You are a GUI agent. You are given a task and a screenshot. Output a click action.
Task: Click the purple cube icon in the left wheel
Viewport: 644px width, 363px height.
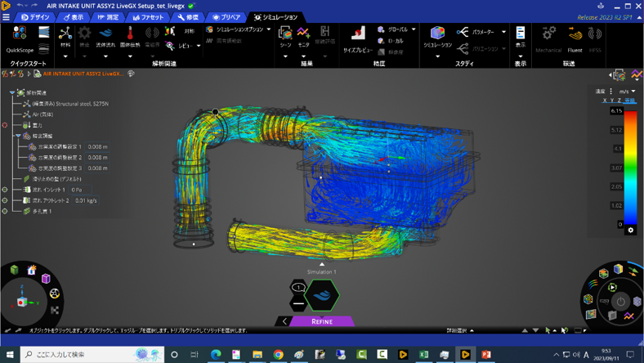[x=46, y=278]
